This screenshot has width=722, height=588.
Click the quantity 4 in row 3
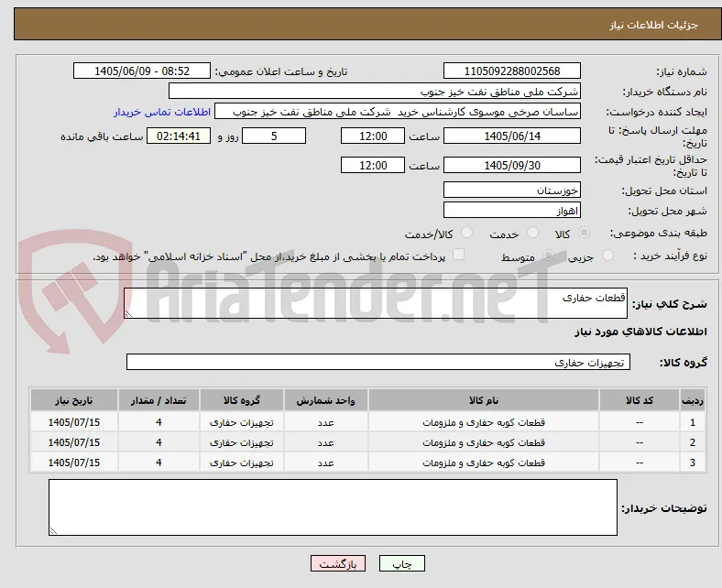pos(159,463)
